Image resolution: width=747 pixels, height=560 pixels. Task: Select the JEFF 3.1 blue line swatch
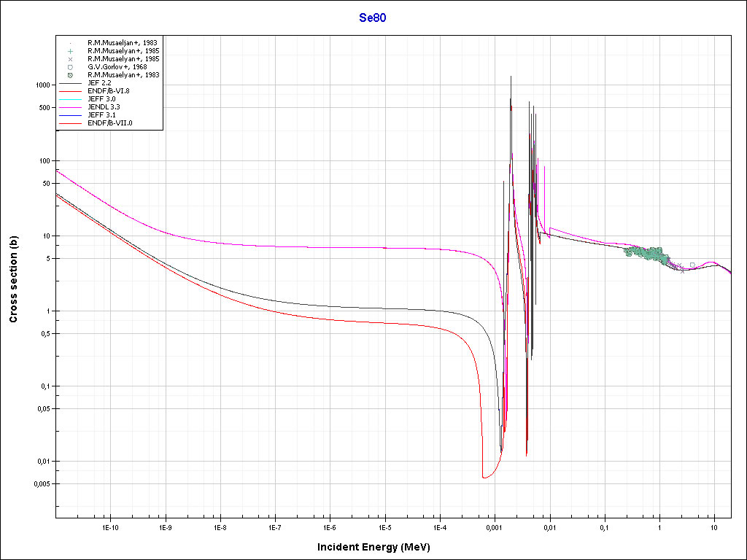(70, 115)
